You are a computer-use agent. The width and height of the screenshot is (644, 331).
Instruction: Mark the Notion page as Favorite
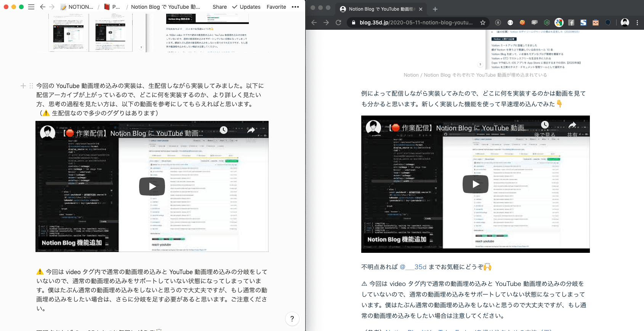(x=276, y=7)
